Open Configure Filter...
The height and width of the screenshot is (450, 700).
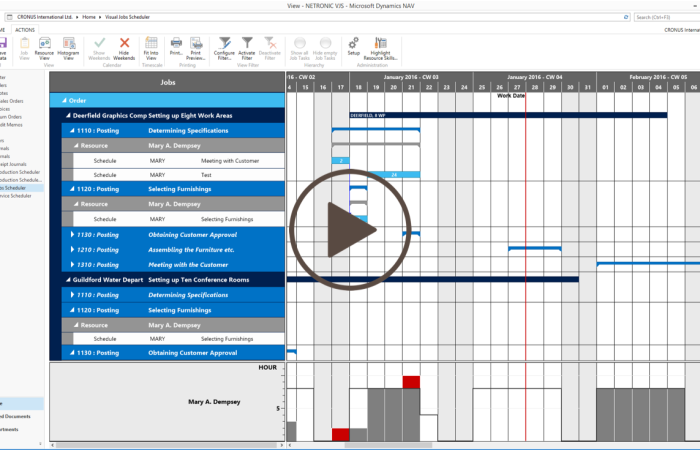tap(224, 49)
